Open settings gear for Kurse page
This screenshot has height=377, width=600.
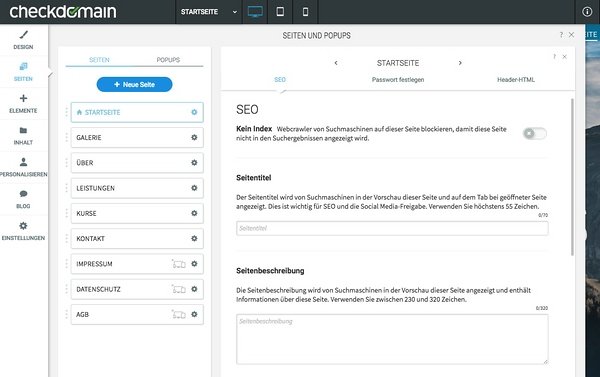(x=194, y=213)
